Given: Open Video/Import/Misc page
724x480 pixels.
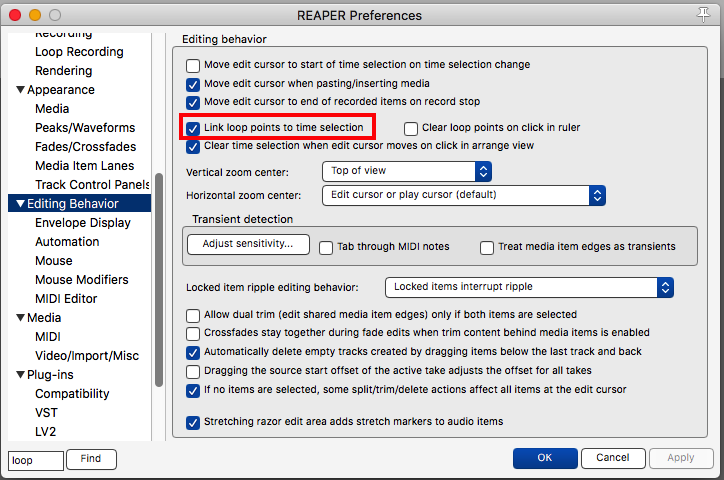Looking at the screenshot, I should point(87,355).
